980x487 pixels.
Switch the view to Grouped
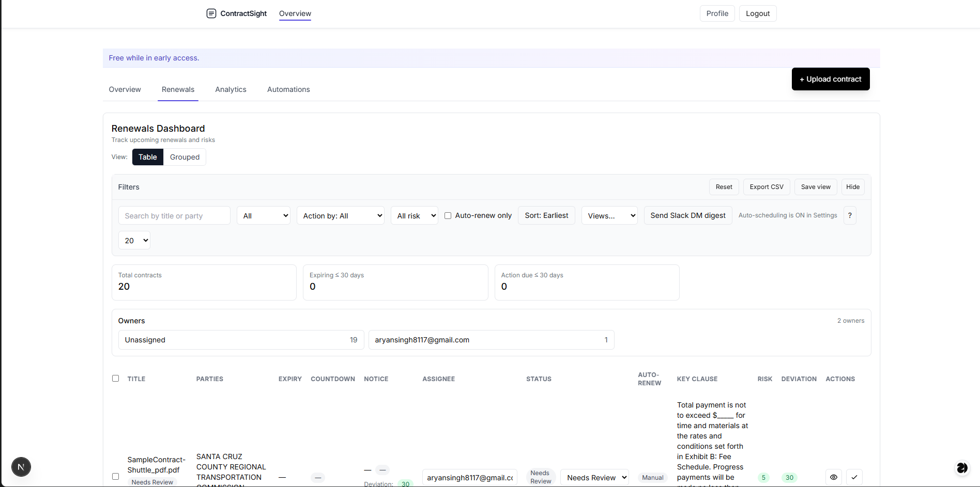184,157
